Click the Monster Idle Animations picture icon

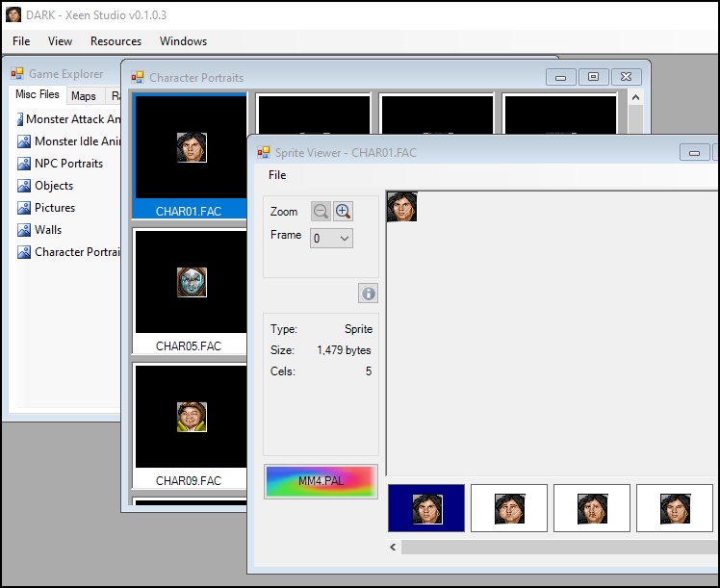point(24,141)
